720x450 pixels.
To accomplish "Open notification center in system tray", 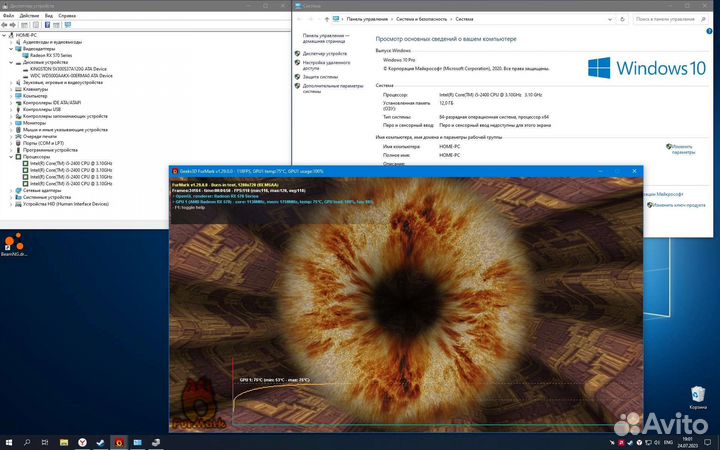I will tap(708, 443).
